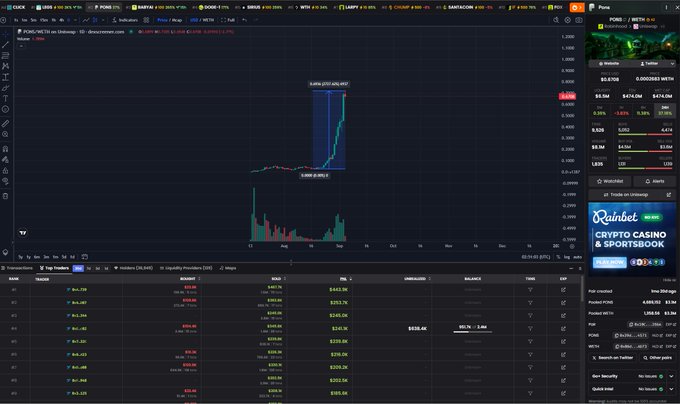
Task: Filter transactions for the $443.9K PNL trader
Action: pos(530,290)
